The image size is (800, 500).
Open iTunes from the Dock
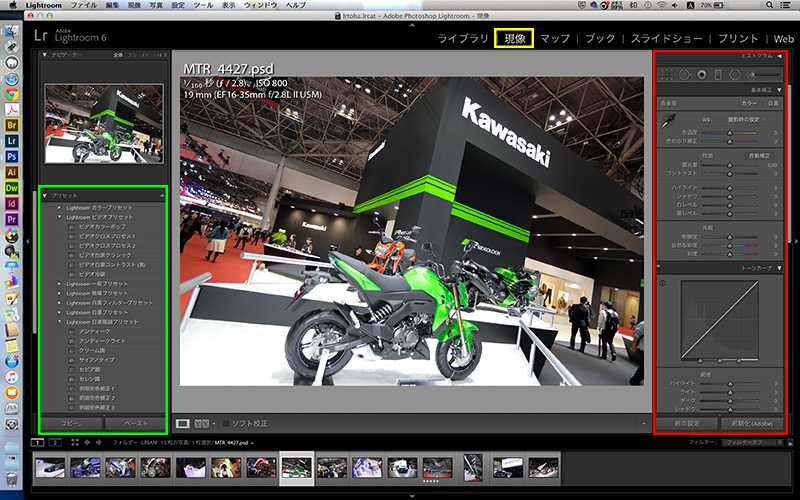(x=12, y=377)
